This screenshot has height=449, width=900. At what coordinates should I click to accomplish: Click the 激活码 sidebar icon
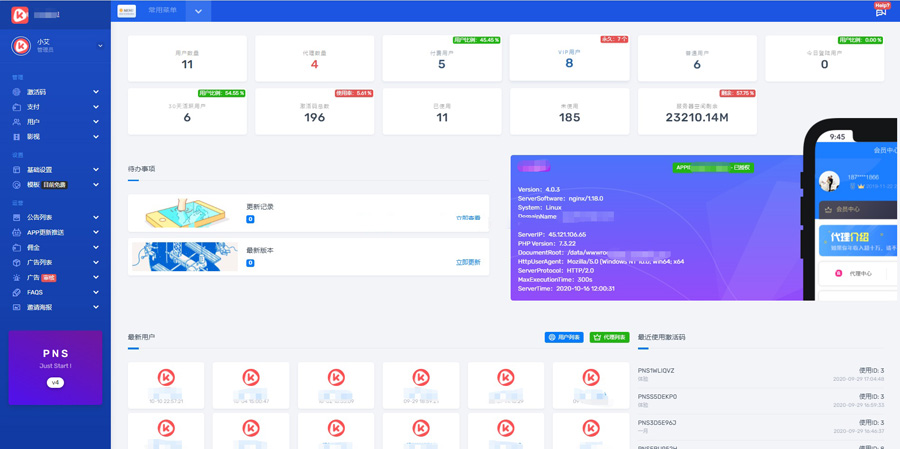pyautogui.click(x=16, y=92)
